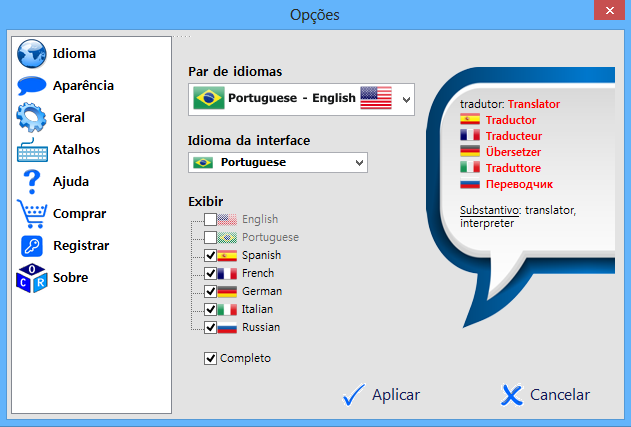This screenshot has width=631, height=427.
Task: Click the Aplicar button label
Action: [396, 395]
